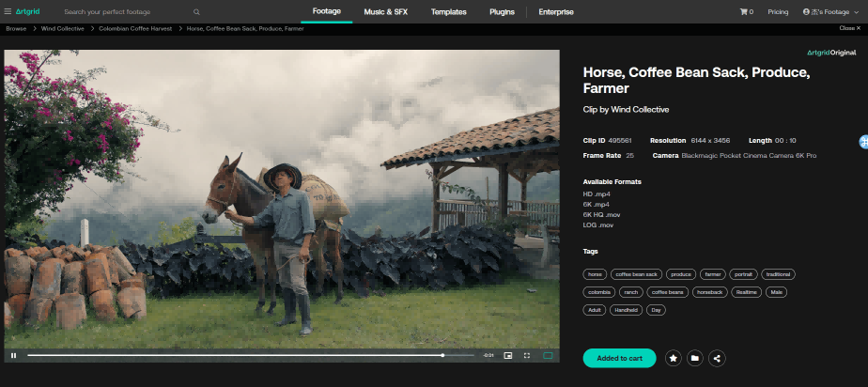Screen dimensions: 868x387
Task: Select the 'coffee bean sack' tag
Action: (x=636, y=274)
